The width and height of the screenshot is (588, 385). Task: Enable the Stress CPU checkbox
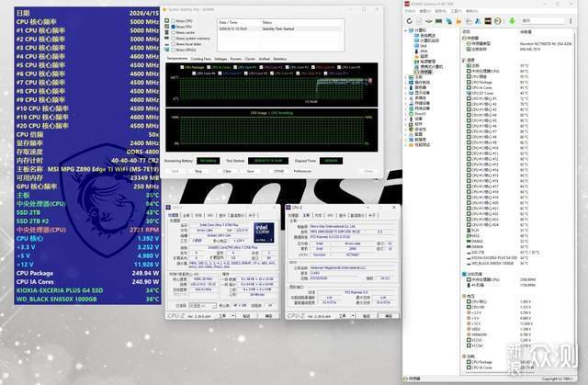click(174, 21)
